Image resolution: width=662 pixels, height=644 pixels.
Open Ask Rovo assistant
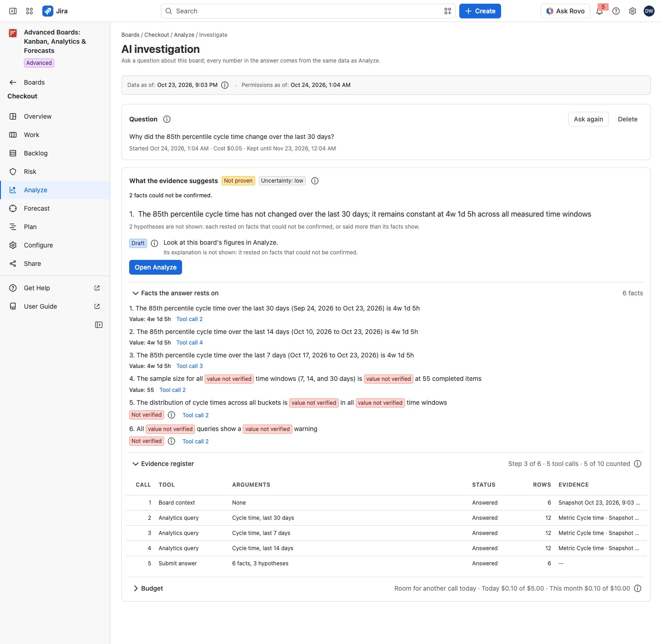565,11
